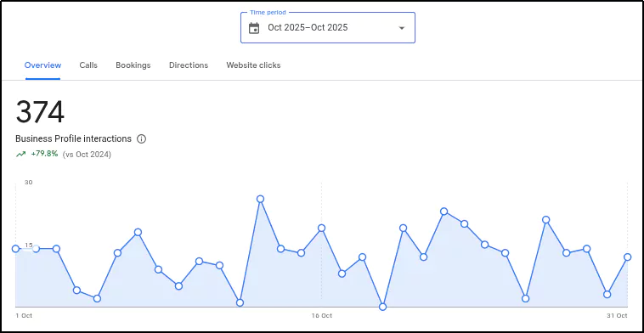Open the Time period dropdown arrow

(x=402, y=28)
